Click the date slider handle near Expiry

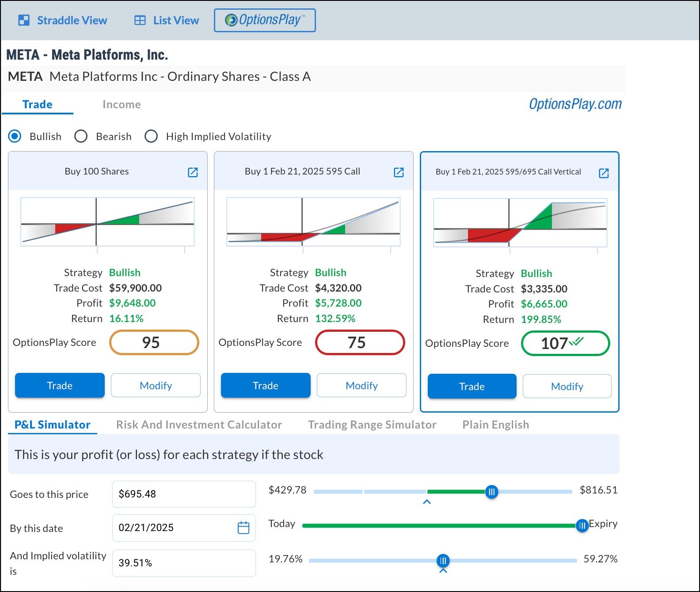[x=582, y=525]
